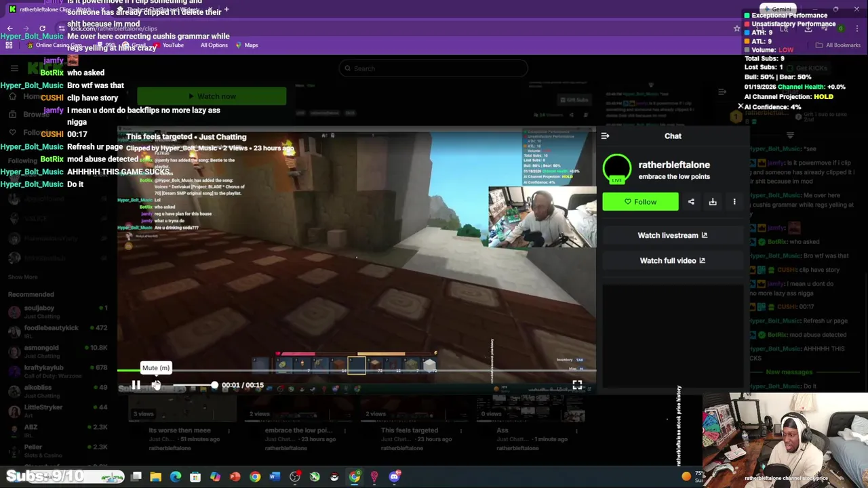Open options menu for the 'Ass' clip
This screenshot has height=488, width=868.
point(578,430)
